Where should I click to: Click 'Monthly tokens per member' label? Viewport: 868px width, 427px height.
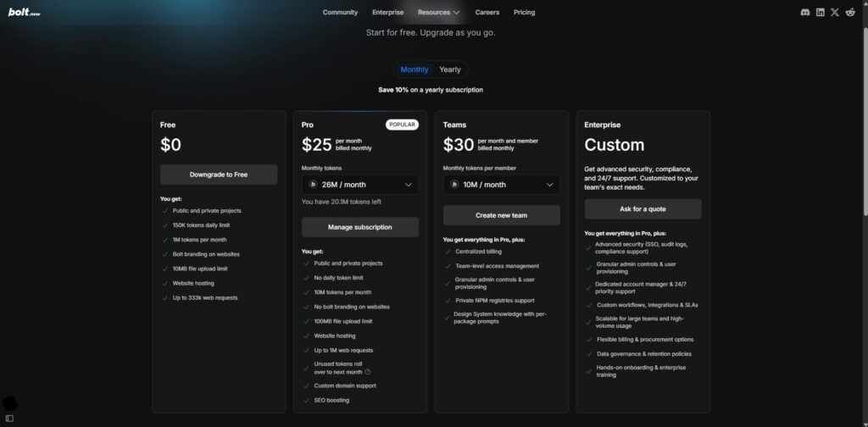pyautogui.click(x=480, y=168)
